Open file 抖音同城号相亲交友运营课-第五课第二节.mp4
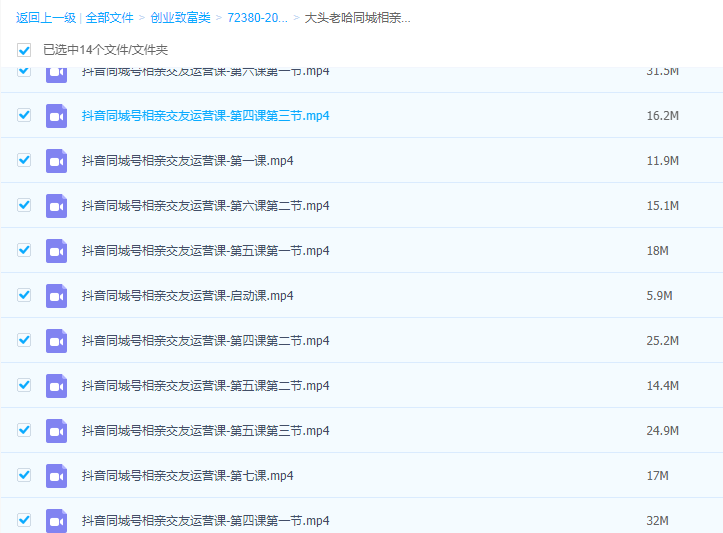 click(x=206, y=385)
